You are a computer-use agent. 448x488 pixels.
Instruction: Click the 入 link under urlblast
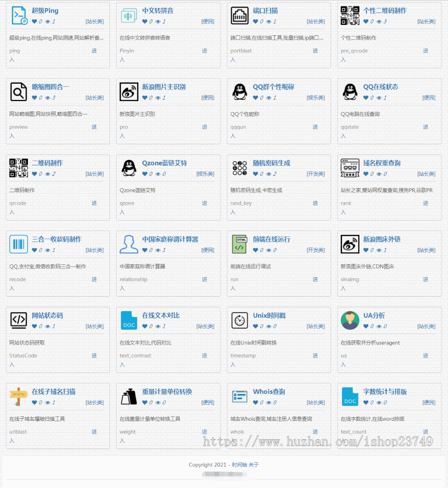tap(12, 441)
